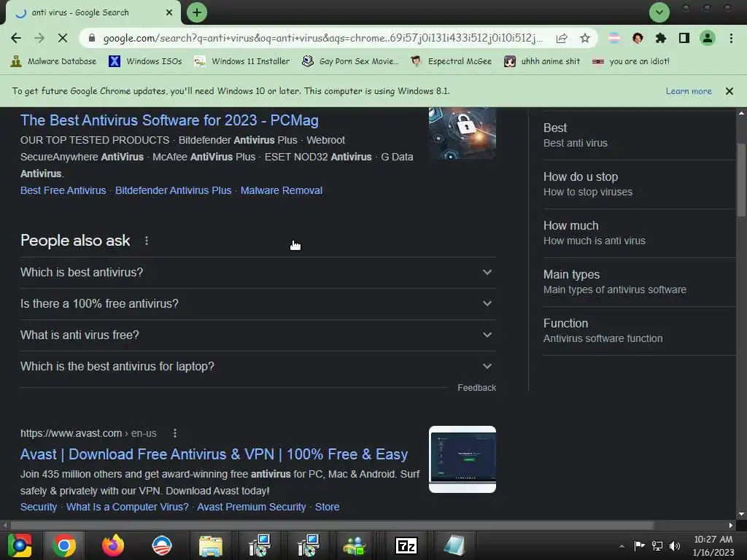The image size is (747, 560).
Task: Open File Explorer from the taskbar
Action: 211,545
